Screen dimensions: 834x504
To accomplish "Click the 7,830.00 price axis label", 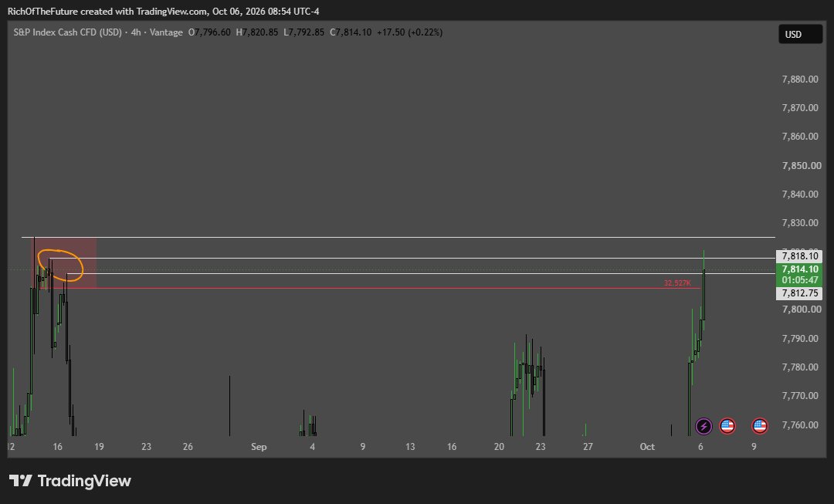I will click(800, 223).
